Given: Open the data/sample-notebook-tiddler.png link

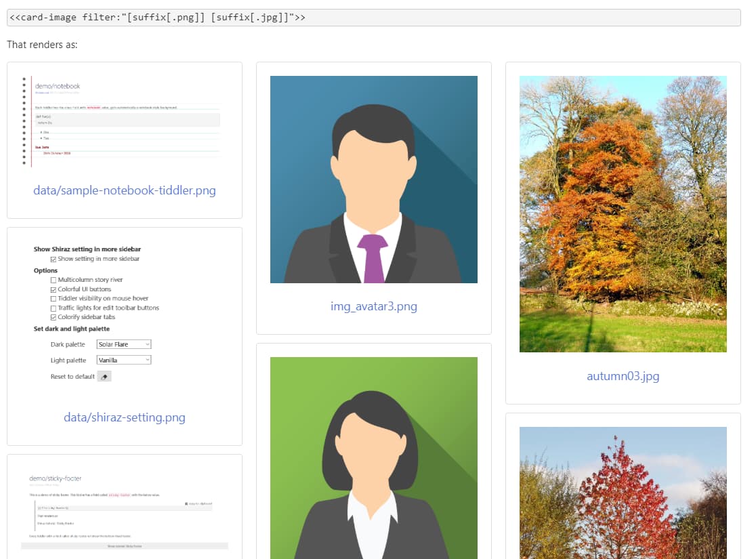Looking at the screenshot, I should click(x=125, y=190).
